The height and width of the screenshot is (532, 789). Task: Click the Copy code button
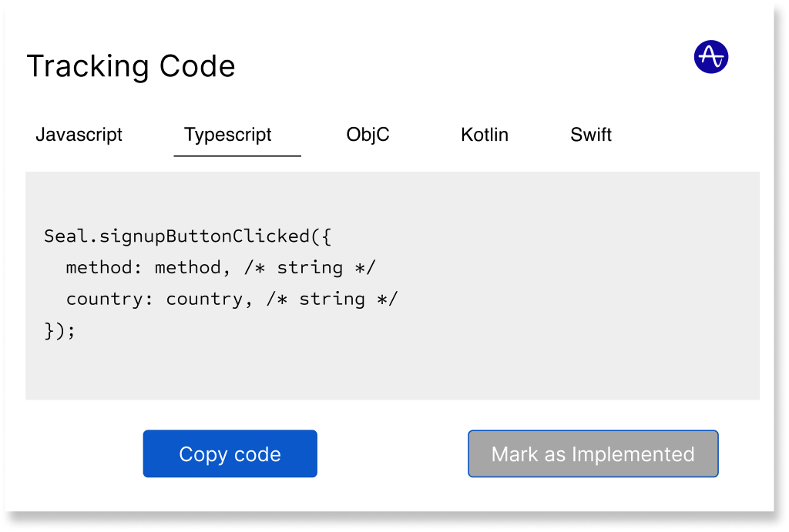pyautogui.click(x=230, y=453)
